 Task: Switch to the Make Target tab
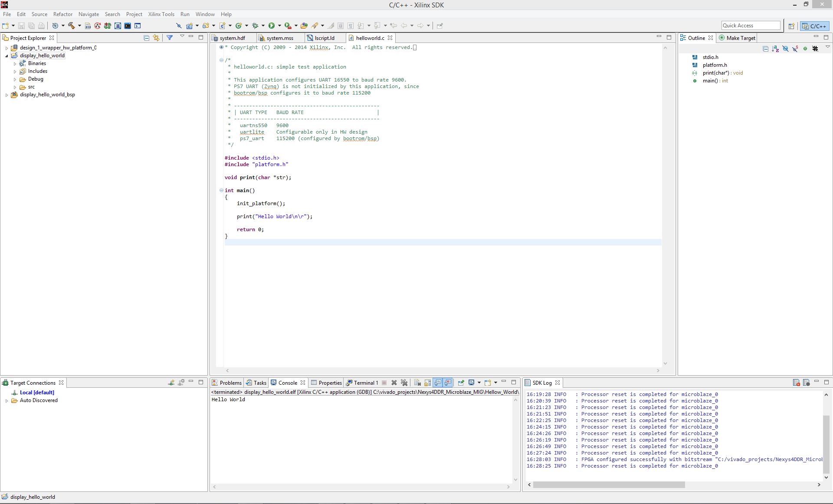click(737, 38)
